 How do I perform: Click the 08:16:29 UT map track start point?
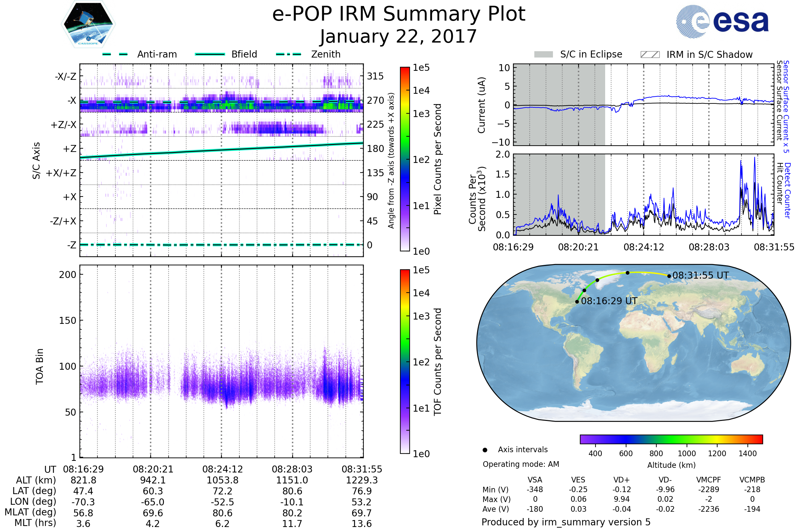click(x=577, y=302)
